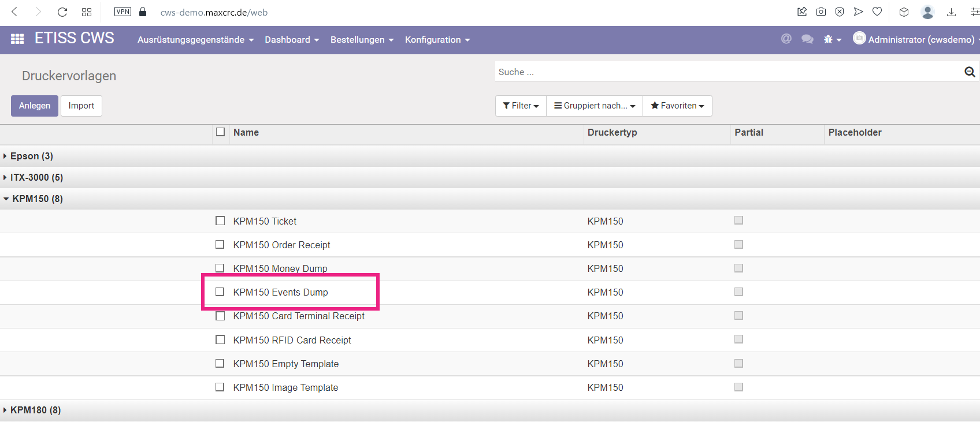Open the Filter dropdown
The height and width of the screenshot is (422, 980).
click(521, 106)
